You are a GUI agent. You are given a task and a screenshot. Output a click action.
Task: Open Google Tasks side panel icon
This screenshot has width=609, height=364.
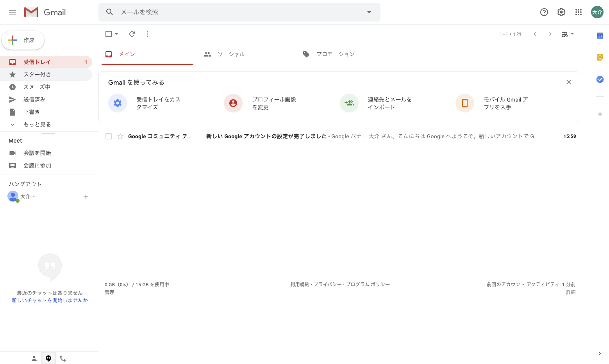(x=600, y=79)
